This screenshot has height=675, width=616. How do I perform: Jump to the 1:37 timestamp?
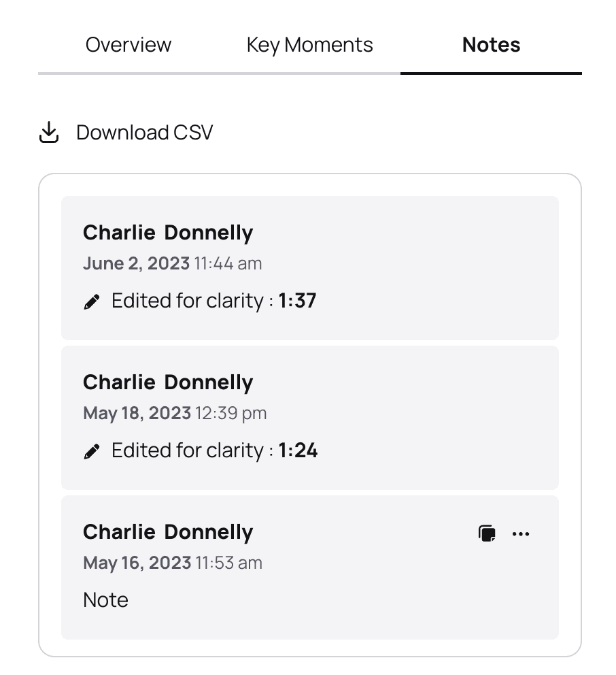point(297,301)
